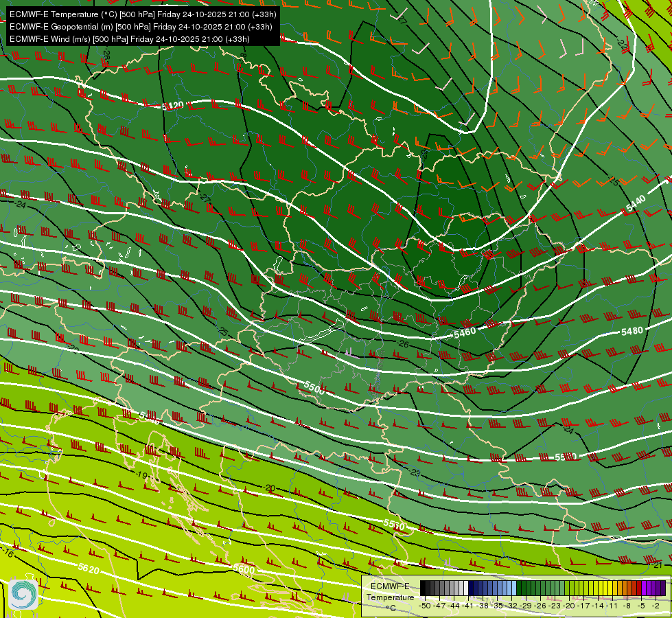Click the -5 value in colour legend
Screen dimensions: 672x618
click(641, 606)
